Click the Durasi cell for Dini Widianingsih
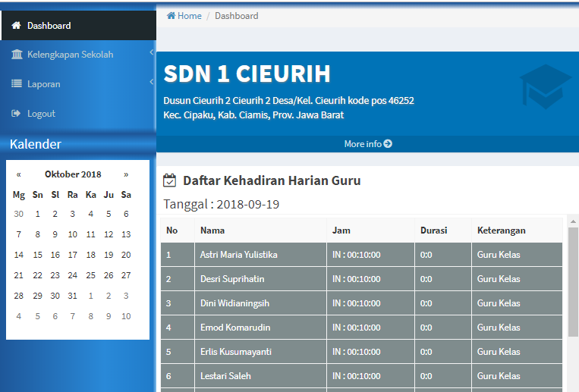This screenshot has height=392, width=579. click(x=443, y=303)
